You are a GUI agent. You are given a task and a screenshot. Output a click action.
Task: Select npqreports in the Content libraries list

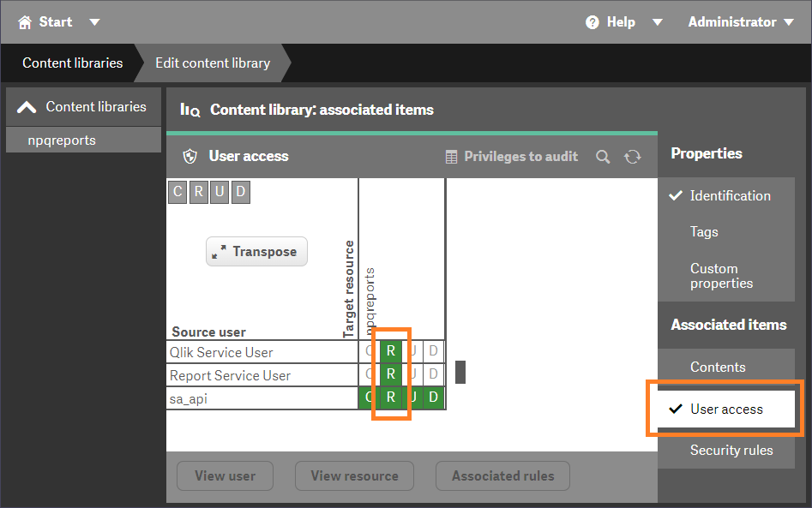tap(84, 140)
